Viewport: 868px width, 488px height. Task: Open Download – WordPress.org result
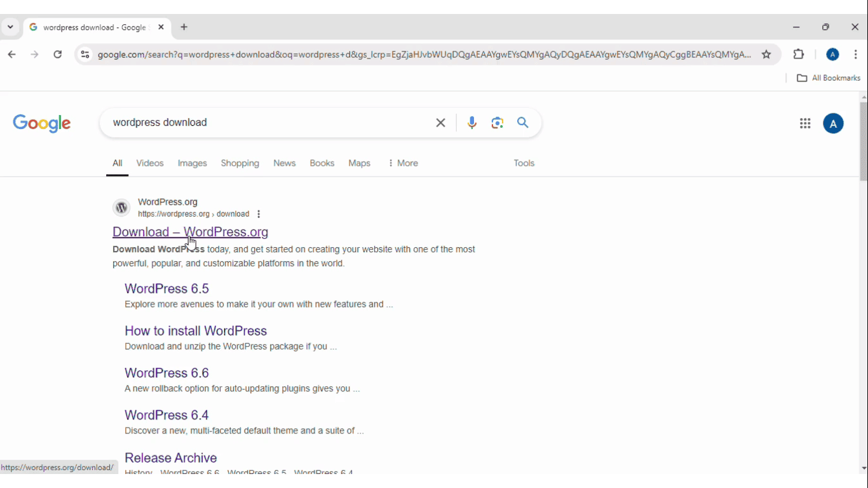[191, 232]
